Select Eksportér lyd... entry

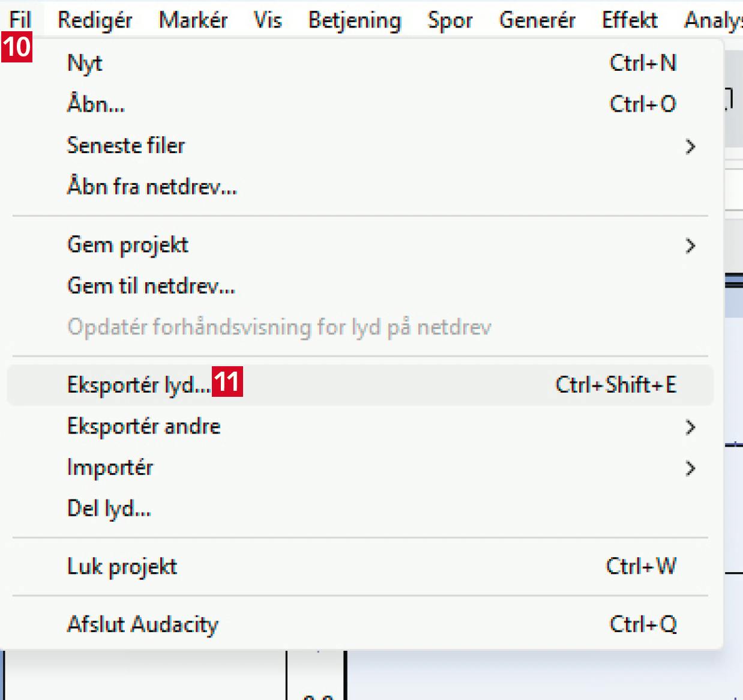[x=138, y=385]
